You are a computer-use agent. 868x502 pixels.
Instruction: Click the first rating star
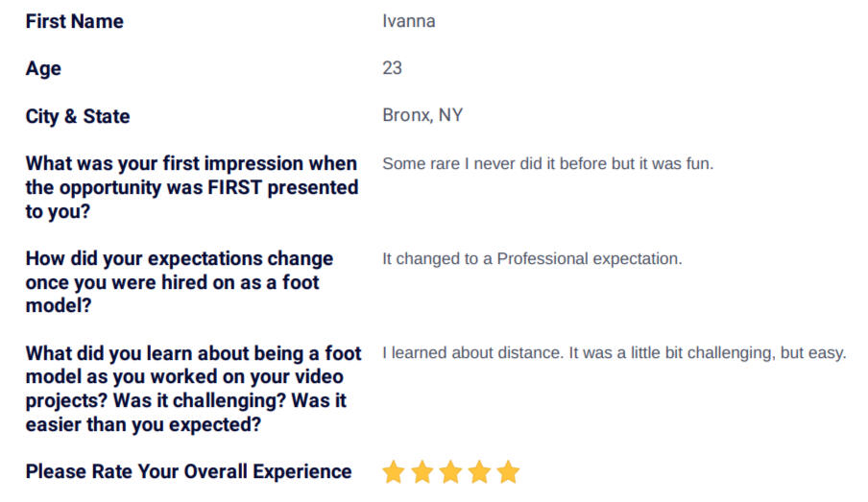[x=394, y=472]
